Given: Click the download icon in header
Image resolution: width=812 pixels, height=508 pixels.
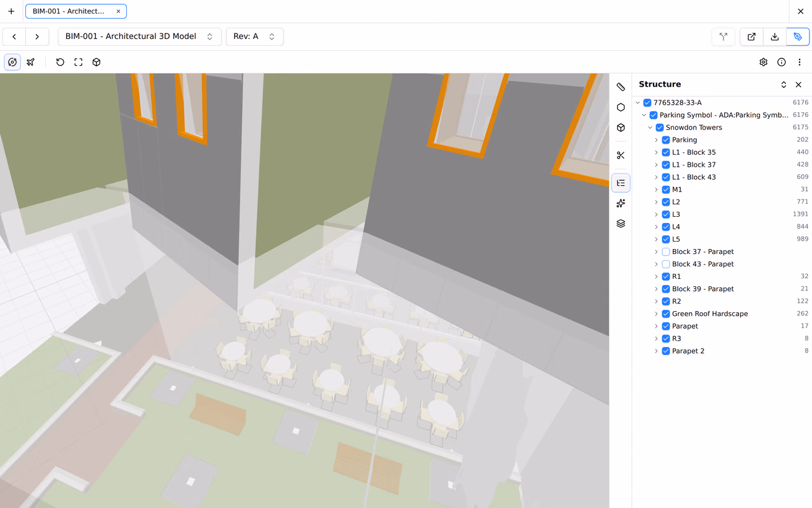Looking at the screenshot, I should 775,37.
